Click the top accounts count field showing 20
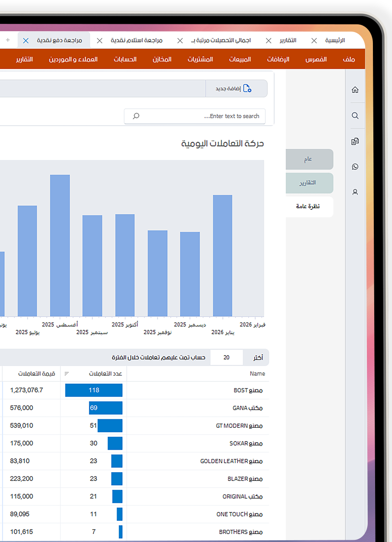Image resolution: width=392 pixels, height=542 pixels. click(x=226, y=358)
